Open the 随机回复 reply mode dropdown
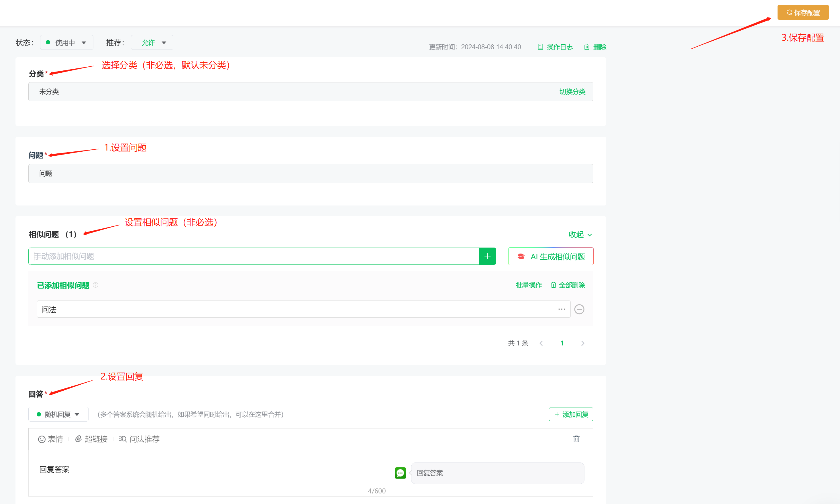This screenshot has width=840, height=504. pyautogui.click(x=58, y=414)
